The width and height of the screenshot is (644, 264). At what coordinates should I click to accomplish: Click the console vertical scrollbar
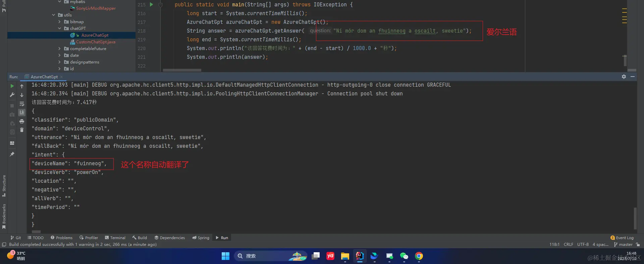635,218
